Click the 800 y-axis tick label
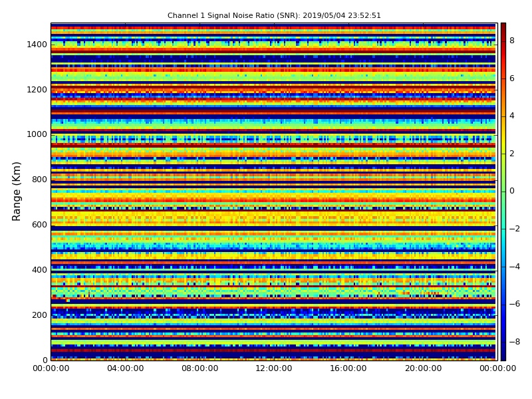 [39, 180]
